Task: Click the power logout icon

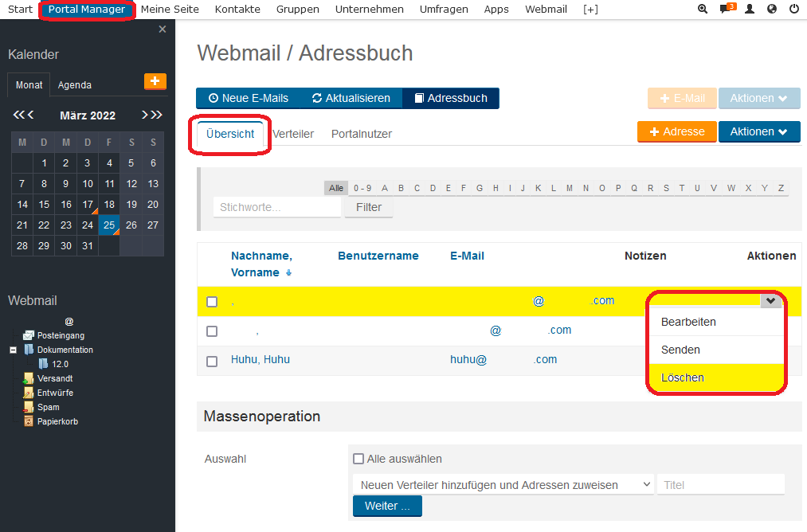Action: (793, 10)
